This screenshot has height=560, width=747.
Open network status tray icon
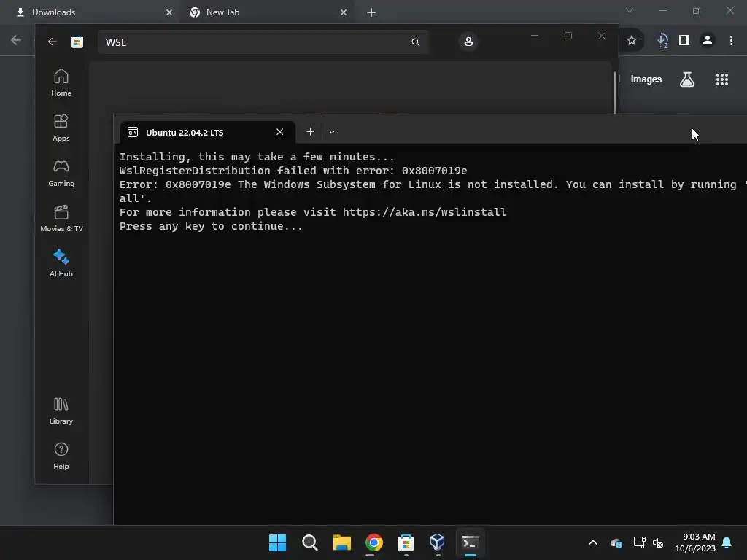click(x=639, y=542)
